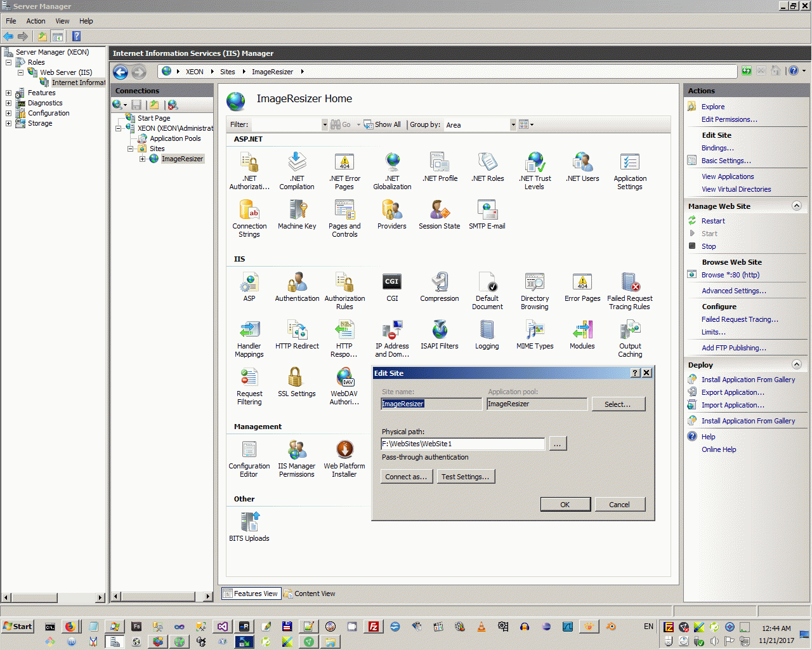This screenshot has height=650, width=812.
Task: Open Handler Mappings feature
Action: point(249,338)
